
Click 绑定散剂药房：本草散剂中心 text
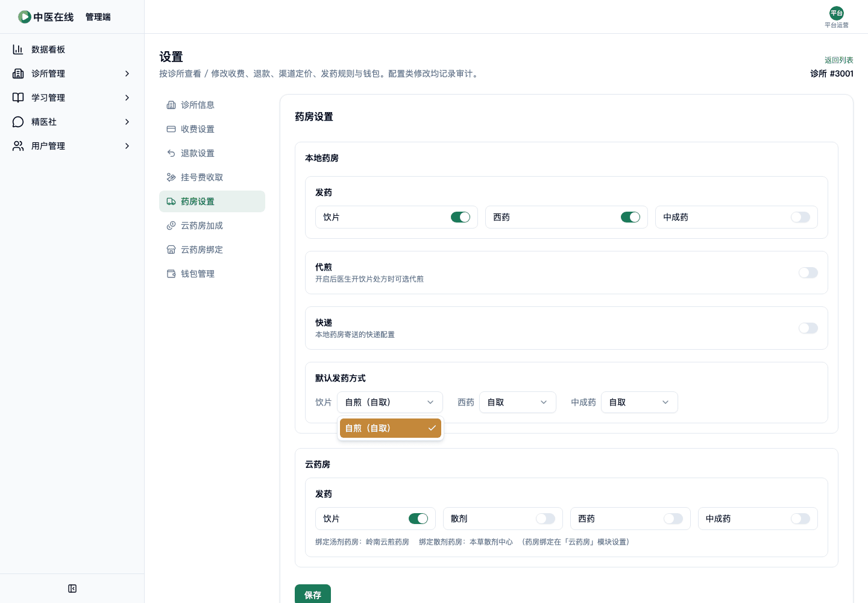[466, 542]
